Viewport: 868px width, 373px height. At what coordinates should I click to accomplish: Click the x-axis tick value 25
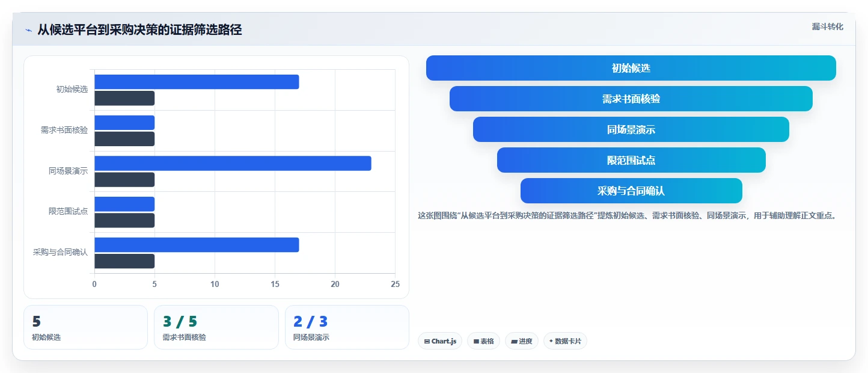click(395, 284)
